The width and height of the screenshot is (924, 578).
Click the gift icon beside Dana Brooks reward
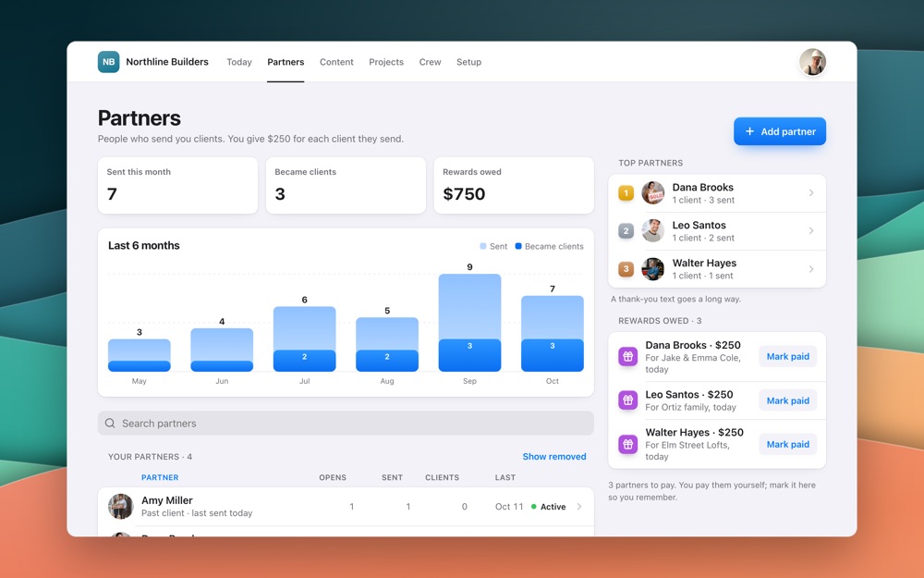(627, 356)
